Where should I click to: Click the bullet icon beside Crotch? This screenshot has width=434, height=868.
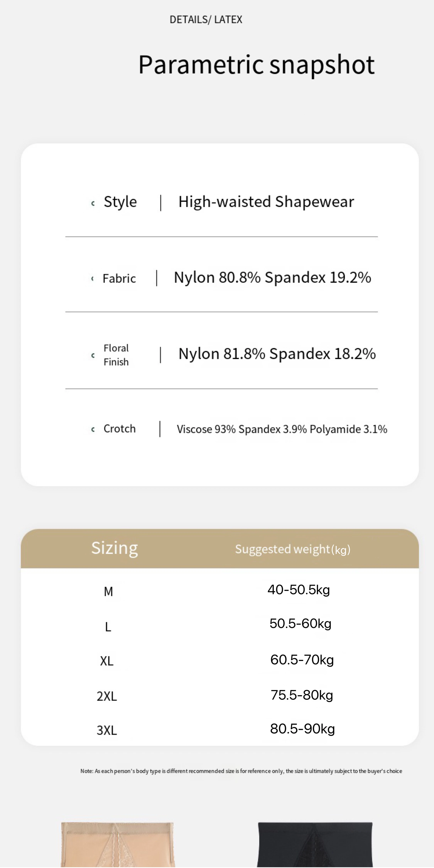point(93,429)
